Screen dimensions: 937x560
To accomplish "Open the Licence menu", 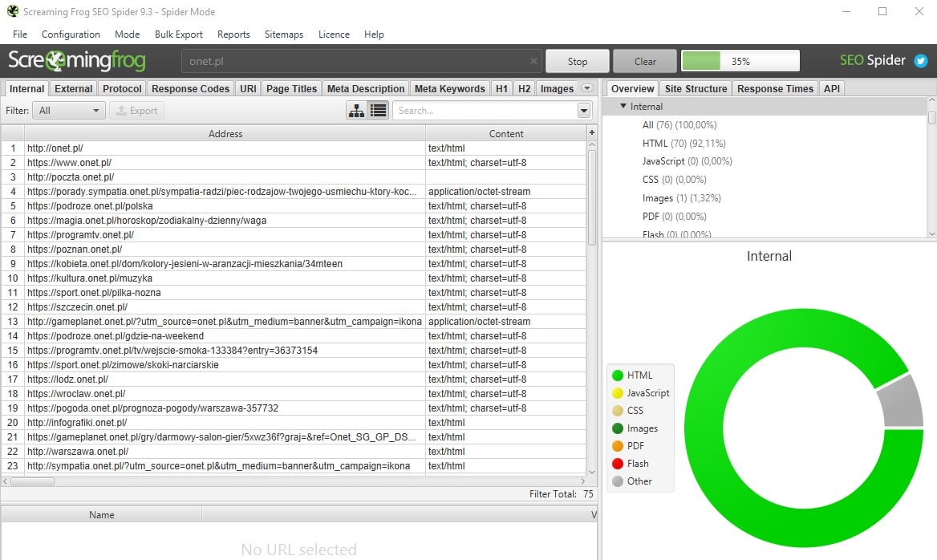I will (334, 34).
